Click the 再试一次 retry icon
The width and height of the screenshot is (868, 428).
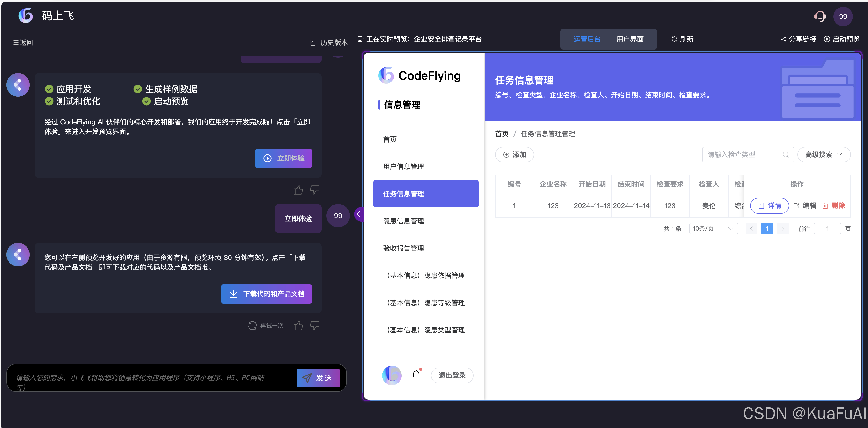[x=252, y=326]
